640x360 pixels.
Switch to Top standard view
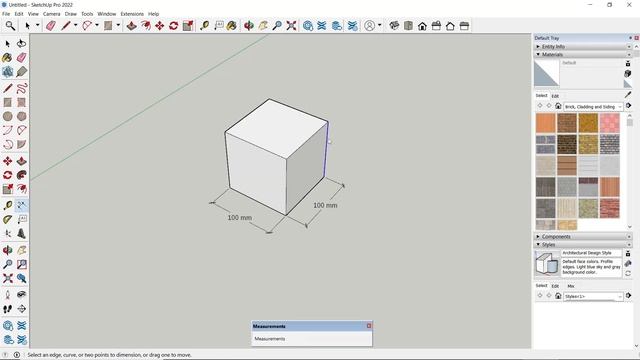point(408,26)
